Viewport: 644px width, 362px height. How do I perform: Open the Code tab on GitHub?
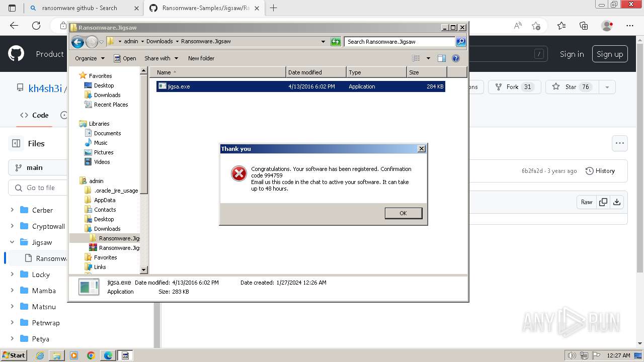pos(34,115)
